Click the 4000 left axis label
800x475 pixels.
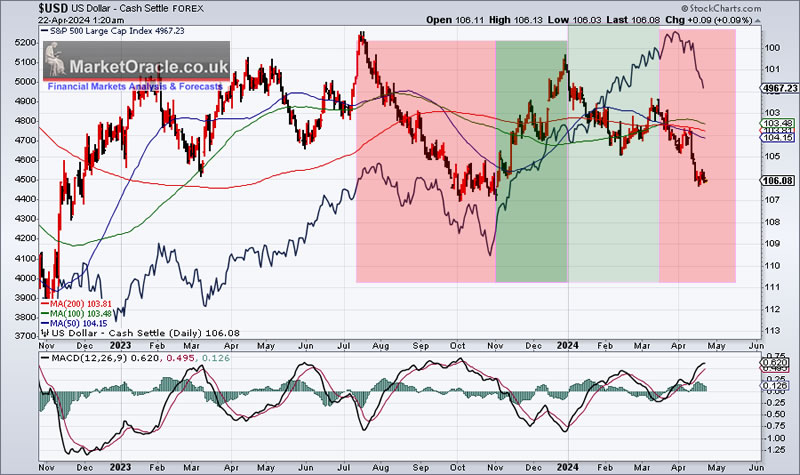point(26,278)
